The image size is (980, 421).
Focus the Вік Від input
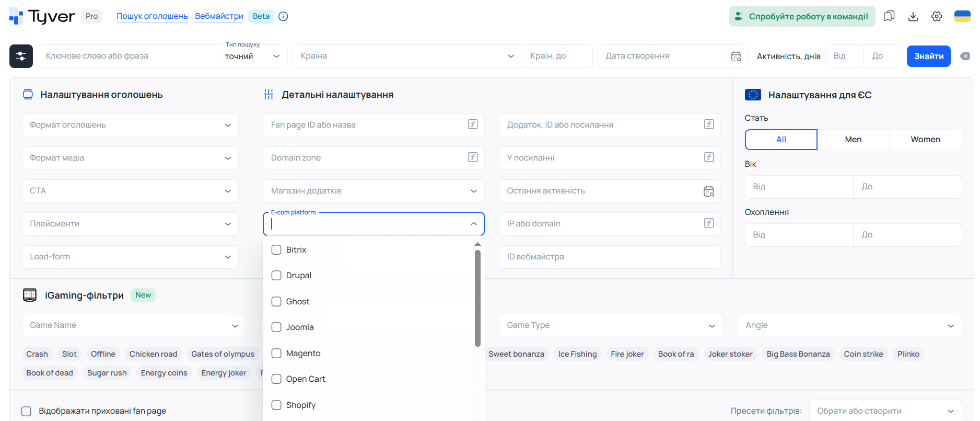point(799,187)
